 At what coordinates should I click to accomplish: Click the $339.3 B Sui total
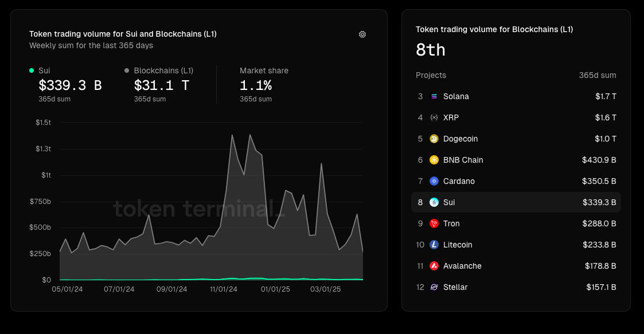coord(70,85)
